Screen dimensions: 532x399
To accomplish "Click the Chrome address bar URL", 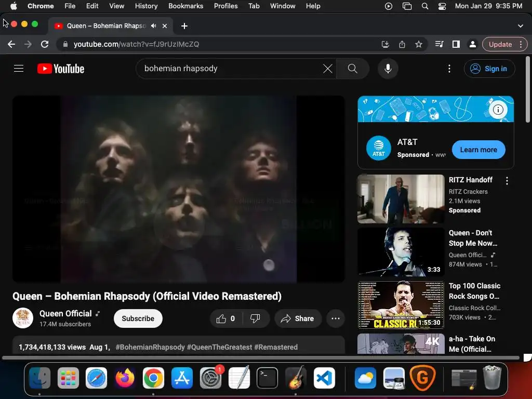I will tap(137, 44).
